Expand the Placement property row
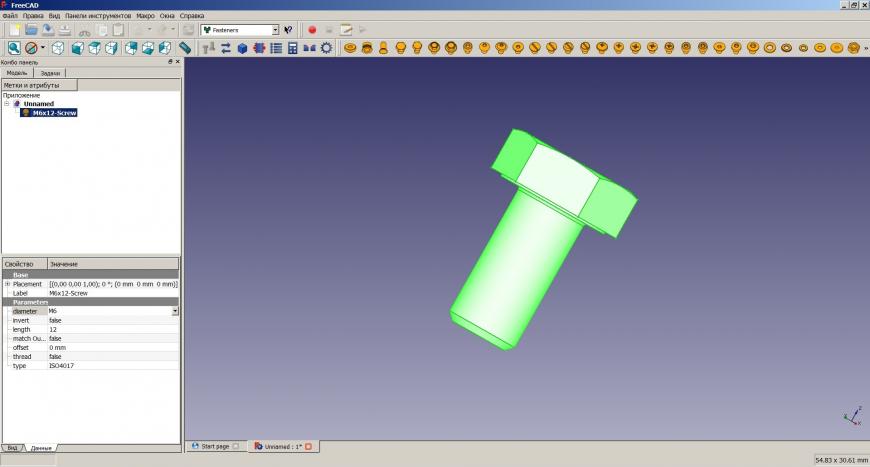The image size is (870, 467). (7, 284)
